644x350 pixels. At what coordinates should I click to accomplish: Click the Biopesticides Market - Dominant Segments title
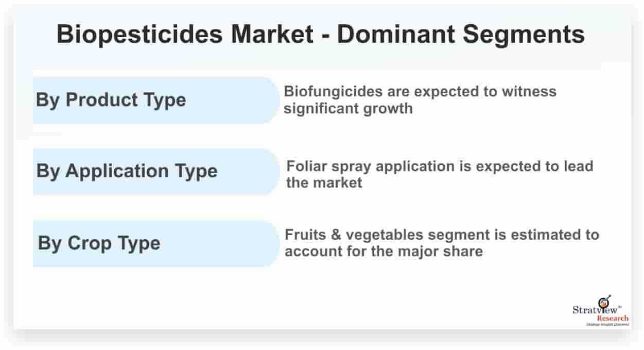point(320,35)
